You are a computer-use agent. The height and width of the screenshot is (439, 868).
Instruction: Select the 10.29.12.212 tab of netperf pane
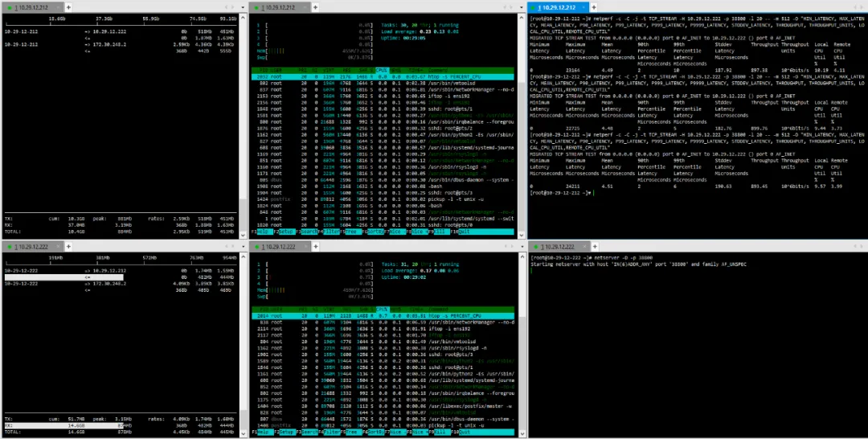(x=559, y=7)
